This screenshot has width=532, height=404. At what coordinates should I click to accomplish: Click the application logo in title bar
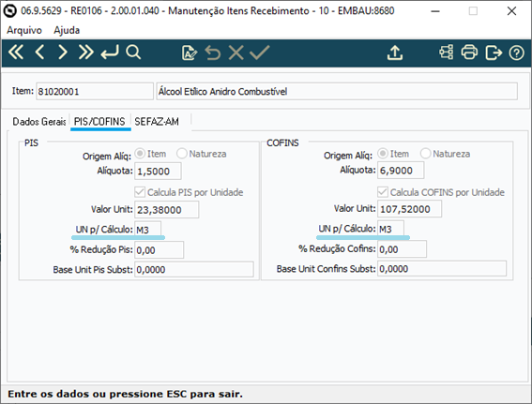tap(9, 11)
